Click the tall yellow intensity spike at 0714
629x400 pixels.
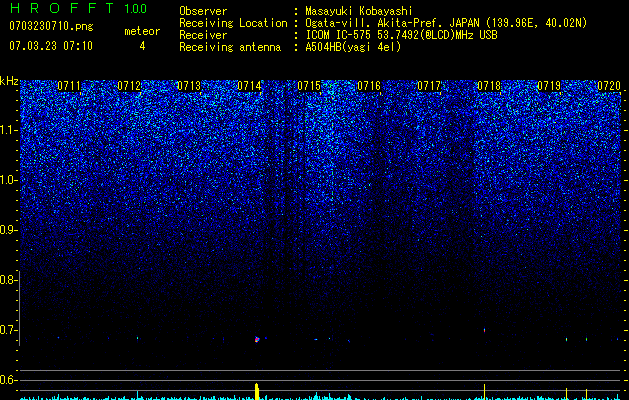(x=257, y=392)
